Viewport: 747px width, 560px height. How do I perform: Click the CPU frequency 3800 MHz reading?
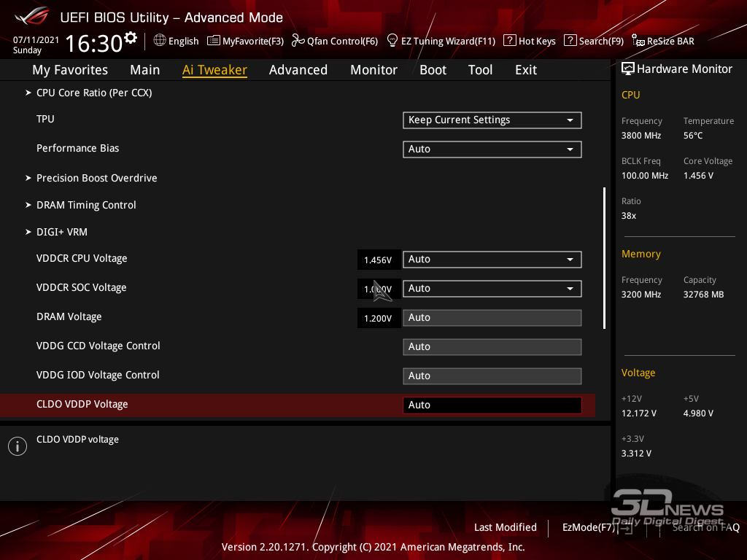(x=640, y=136)
